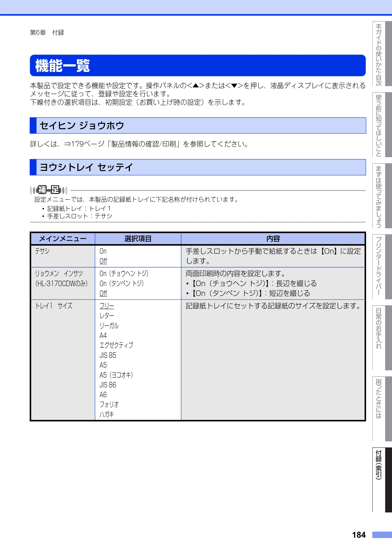This screenshot has width=392, height=553.
Task: Switch to the プリンタードライバー side tab
Action: point(382,267)
